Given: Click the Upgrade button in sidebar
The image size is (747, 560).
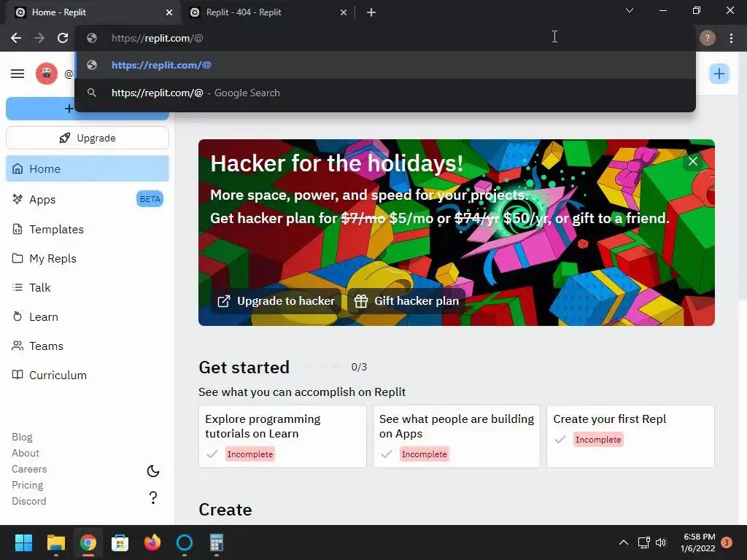Looking at the screenshot, I should pyautogui.click(x=88, y=138).
